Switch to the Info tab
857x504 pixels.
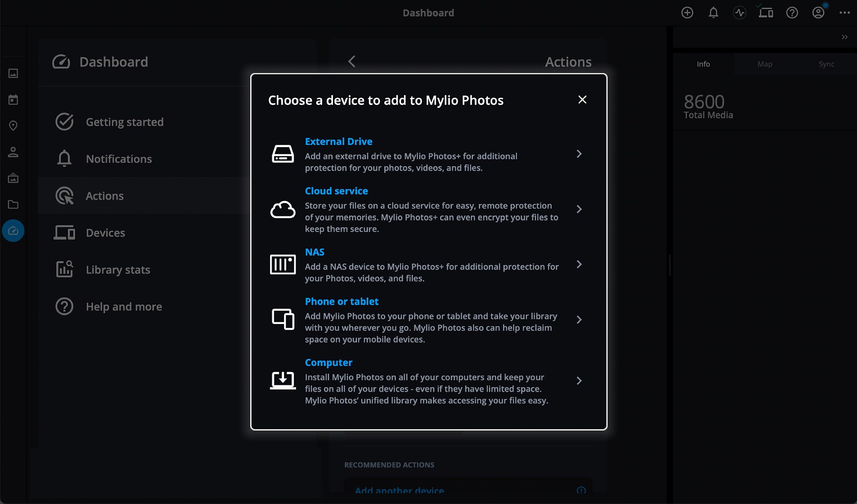(x=703, y=64)
